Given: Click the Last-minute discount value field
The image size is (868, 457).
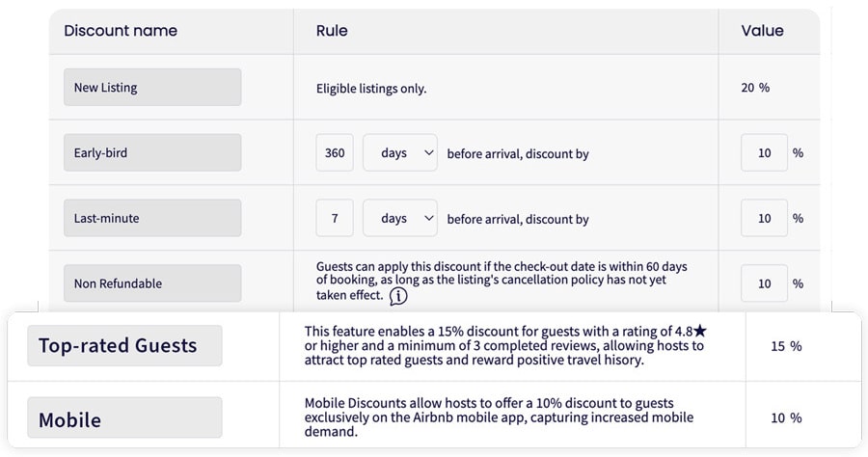Looking at the screenshot, I should [764, 218].
